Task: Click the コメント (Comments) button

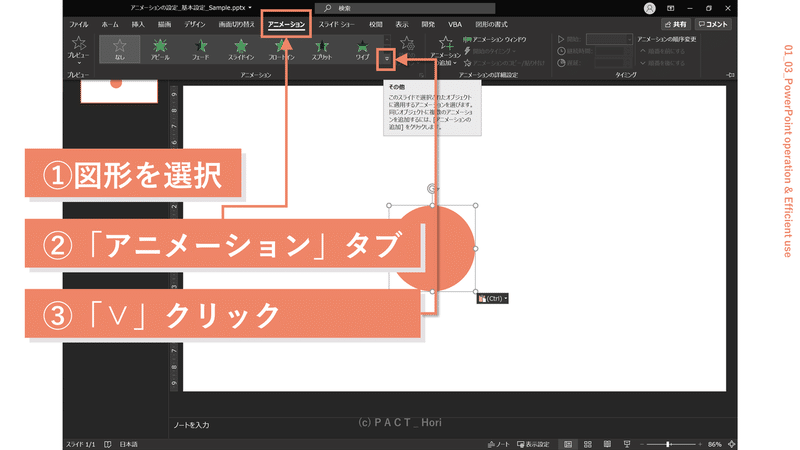Action: (x=713, y=24)
